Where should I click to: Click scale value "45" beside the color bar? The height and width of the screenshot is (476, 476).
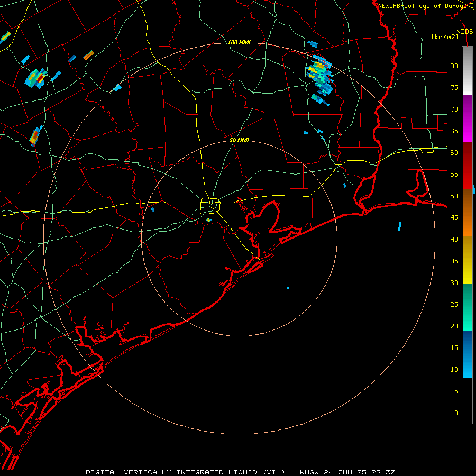point(454,218)
